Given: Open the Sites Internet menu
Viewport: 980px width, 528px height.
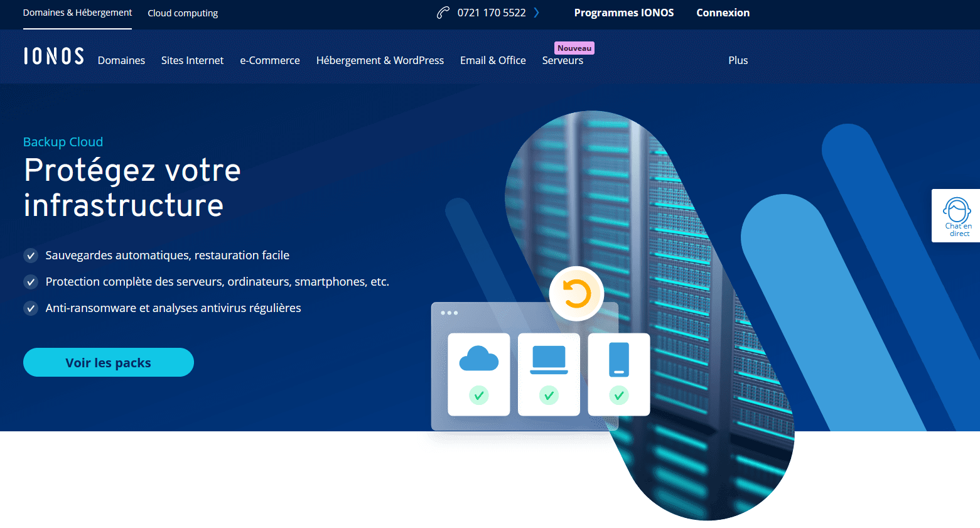Looking at the screenshot, I should 192,60.
